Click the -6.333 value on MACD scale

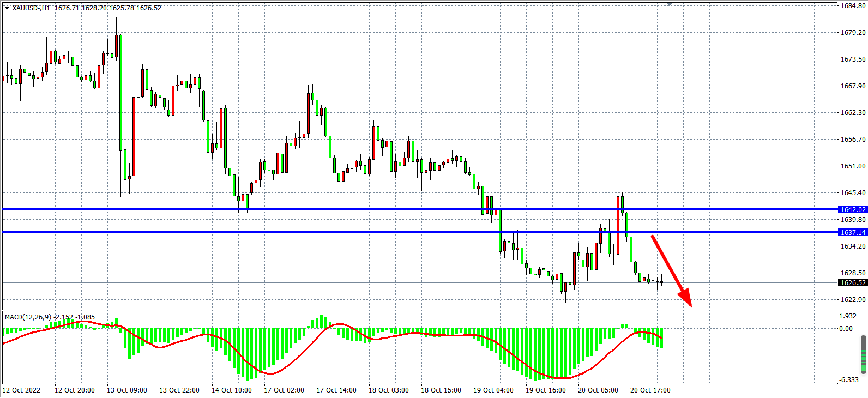tap(849, 379)
